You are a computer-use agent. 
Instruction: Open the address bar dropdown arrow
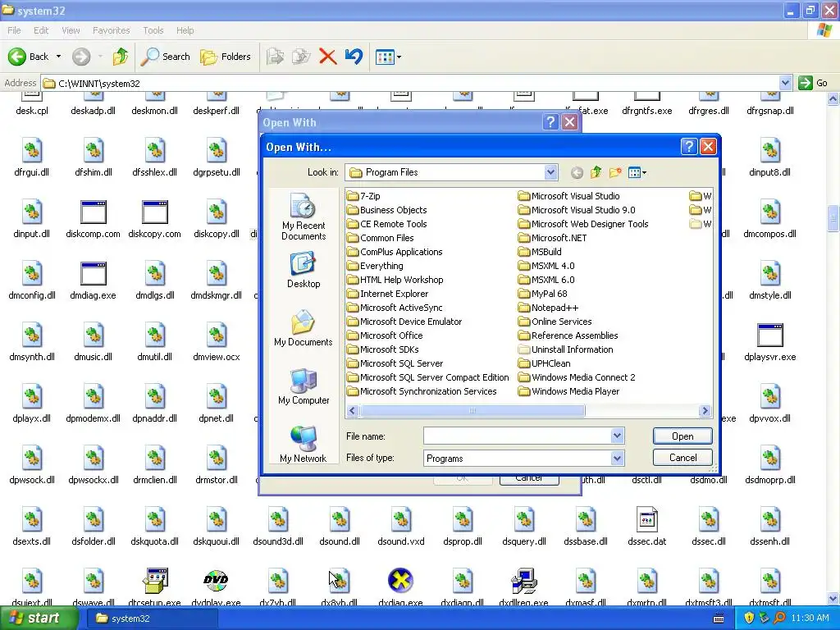coord(785,83)
